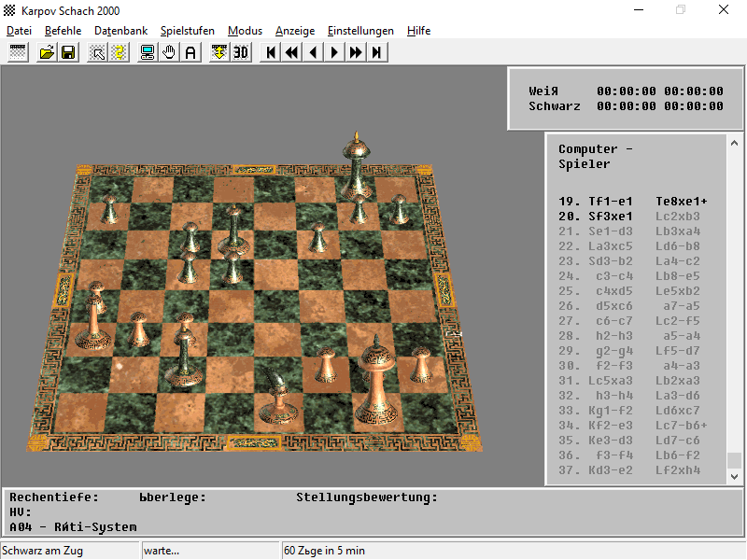Open the Spielstufen menu
The height and width of the screenshot is (560, 747).
[x=187, y=31]
